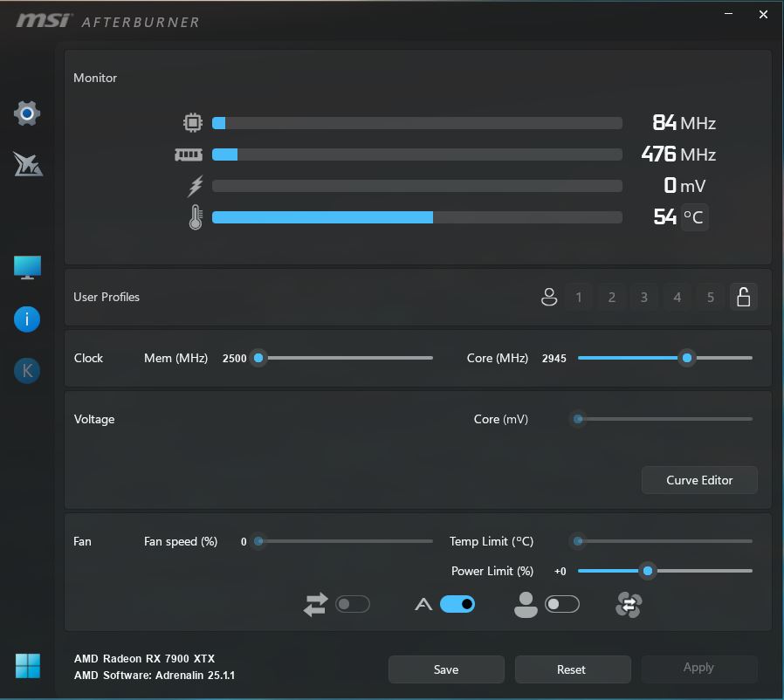Open settings via the gear icon
The image size is (784, 700).
point(27,113)
